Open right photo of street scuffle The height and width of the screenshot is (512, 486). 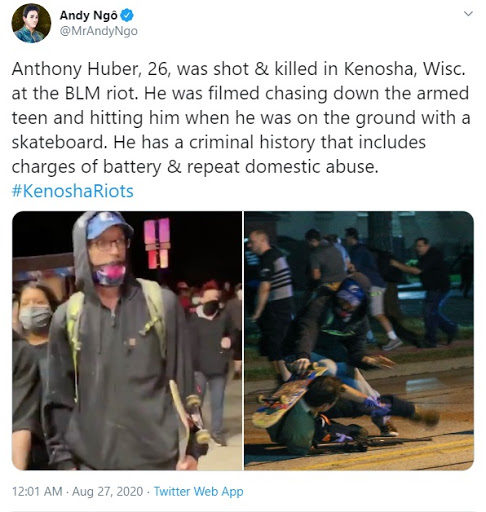click(359, 340)
